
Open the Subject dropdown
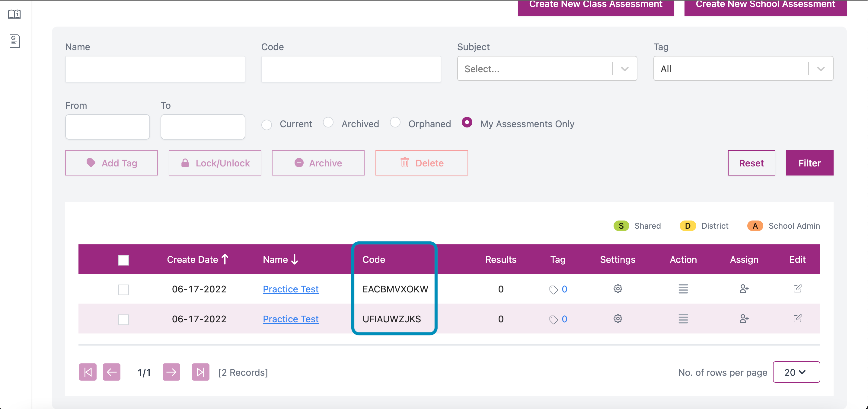[x=547, y=69]
